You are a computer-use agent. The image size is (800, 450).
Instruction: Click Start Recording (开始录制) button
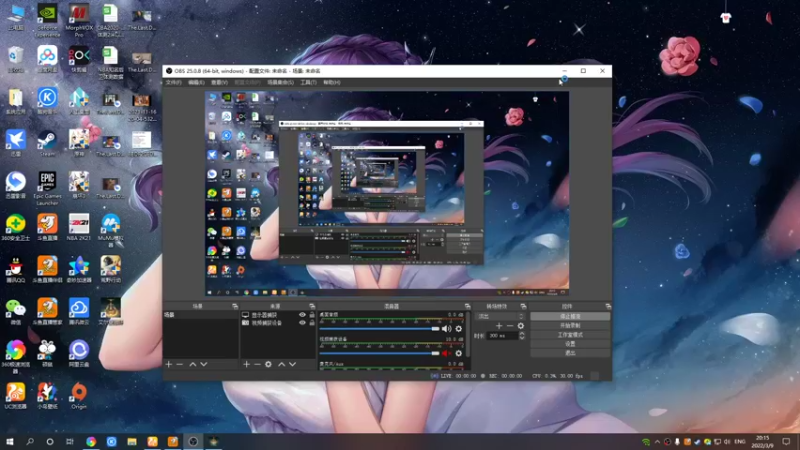(570, 326)
